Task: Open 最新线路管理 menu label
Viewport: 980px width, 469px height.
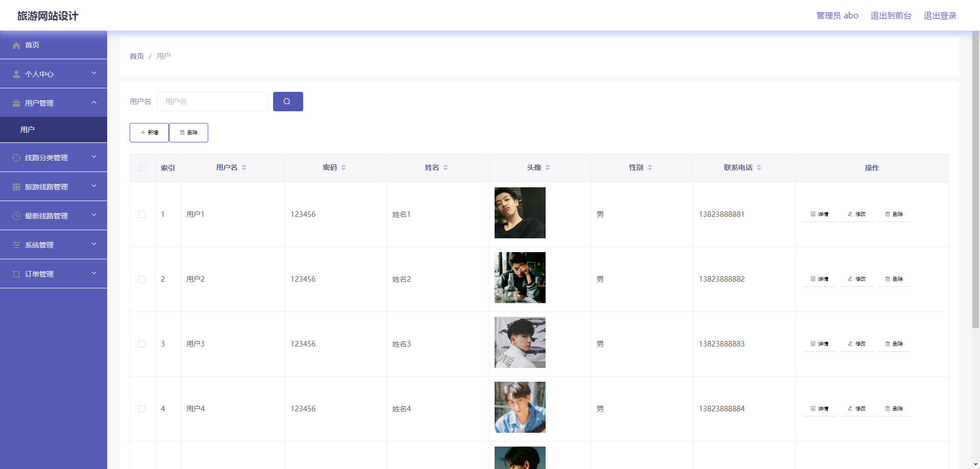Action: [x=46, y=216]
